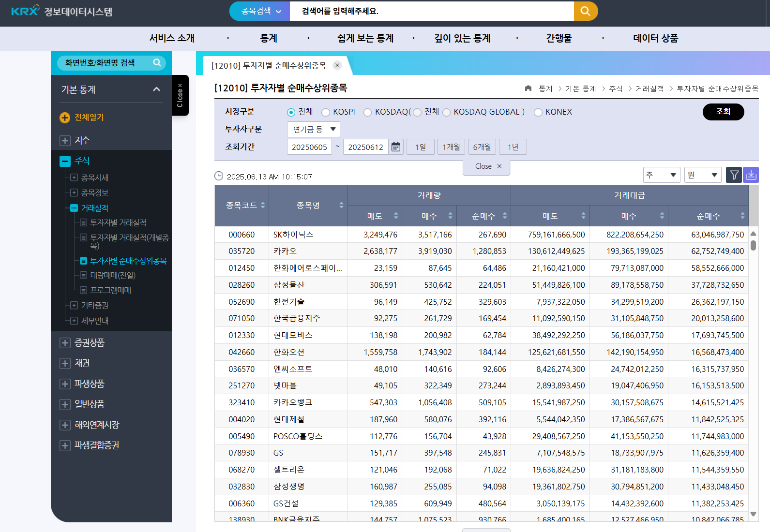
Task: Set period with 1년 button
Action: click(x=513, y=147)
